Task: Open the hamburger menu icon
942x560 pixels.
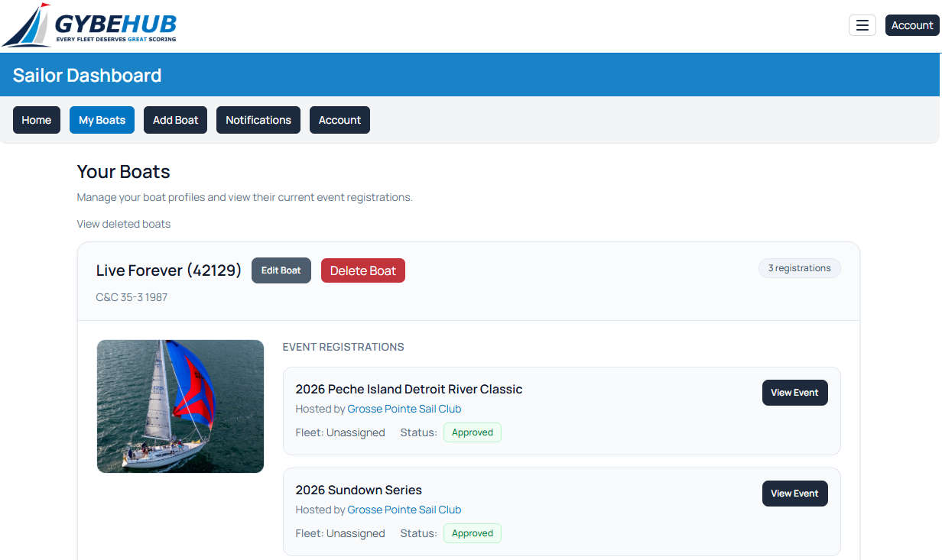Action: pyautogui.click(x=862, y=25)
